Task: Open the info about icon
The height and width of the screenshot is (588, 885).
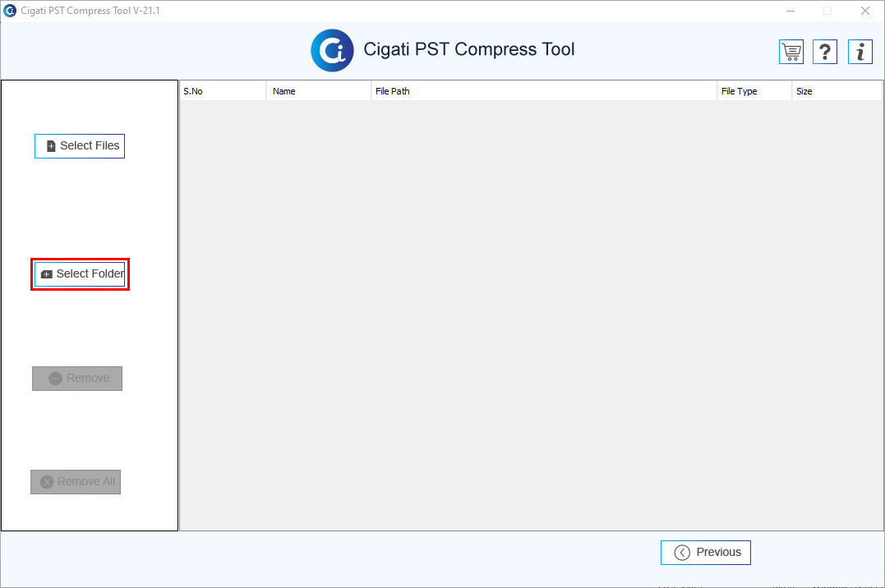Action: click(x=860, y=52)
